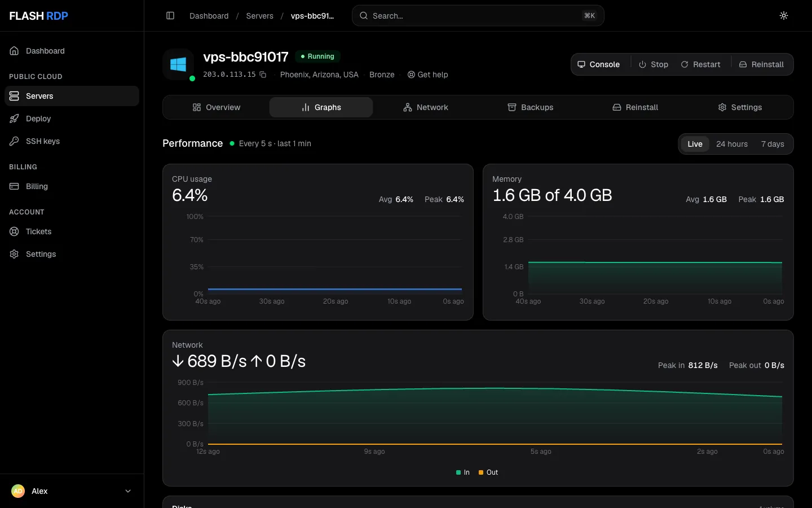Click the Servers breadcrumb
This screenshot has height=508, width=812.
click(260, 16)
